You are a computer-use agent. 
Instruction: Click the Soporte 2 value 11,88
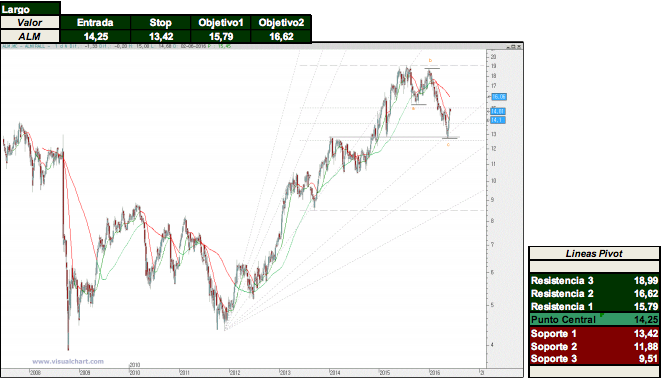pyautogui.click(x=646, y=346)
